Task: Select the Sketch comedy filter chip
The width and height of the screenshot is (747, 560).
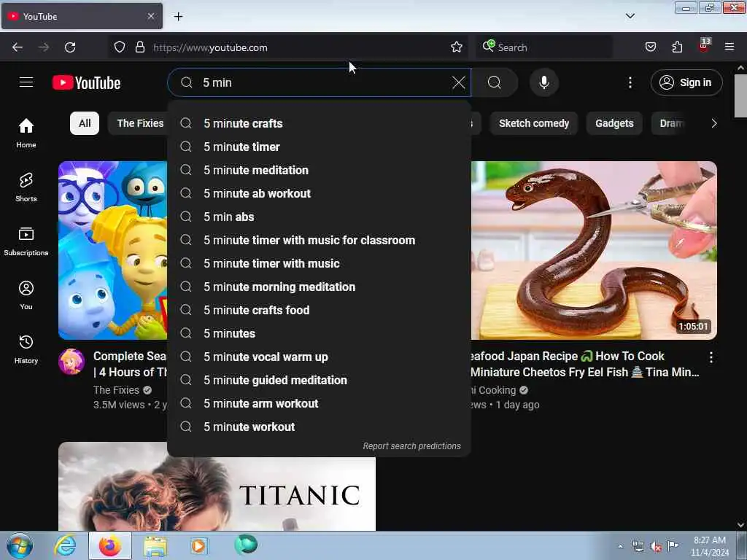Action: pos(533,123)
